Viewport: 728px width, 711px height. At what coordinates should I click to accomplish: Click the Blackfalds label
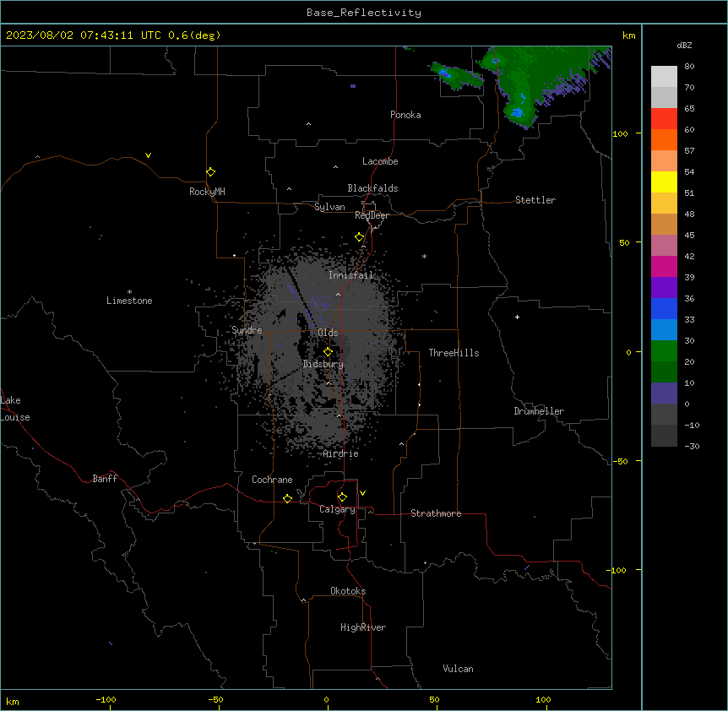tap(372, 188)
